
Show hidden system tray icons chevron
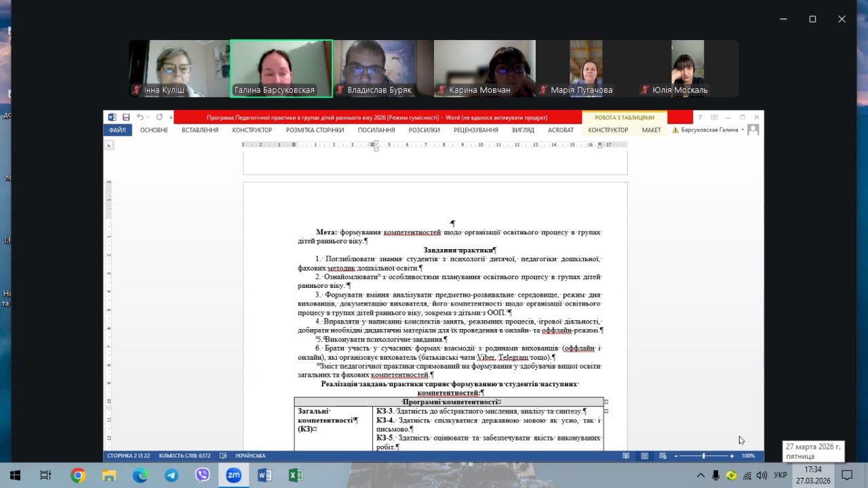(x=701, y=476)
